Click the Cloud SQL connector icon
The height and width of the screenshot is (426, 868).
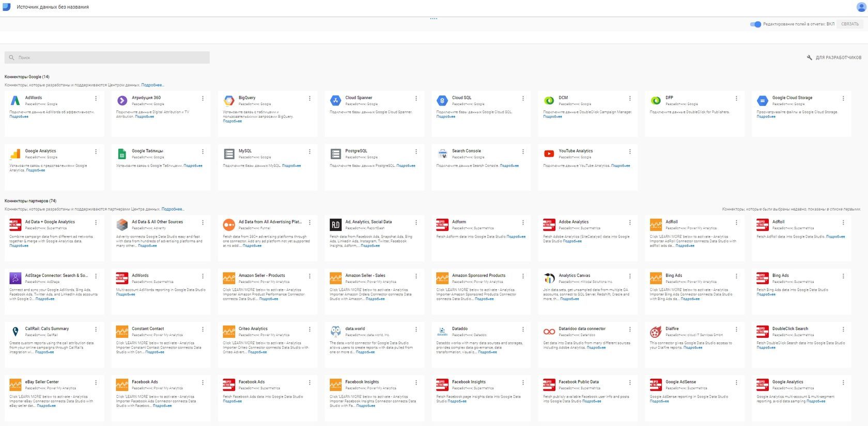click(442, 101)
